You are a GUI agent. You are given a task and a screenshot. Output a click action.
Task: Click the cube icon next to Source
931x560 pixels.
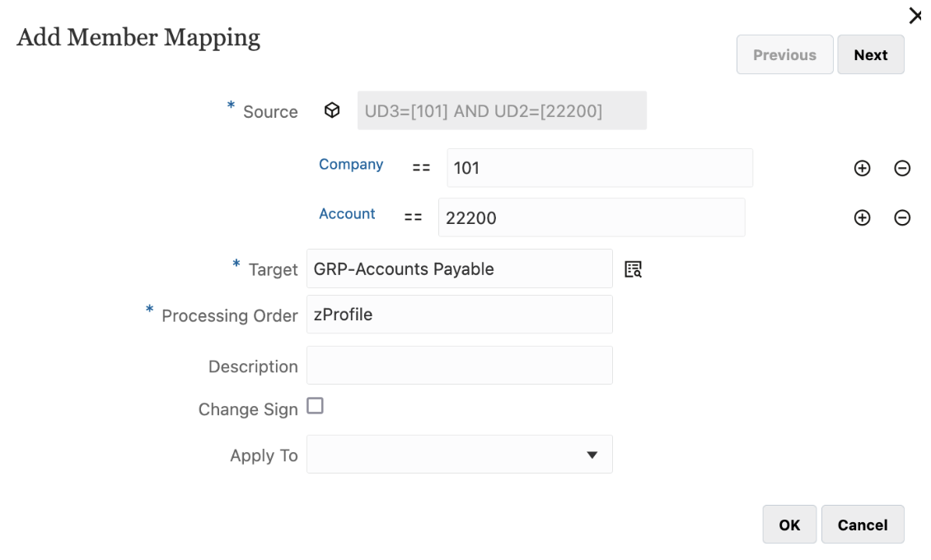[332, 110]
